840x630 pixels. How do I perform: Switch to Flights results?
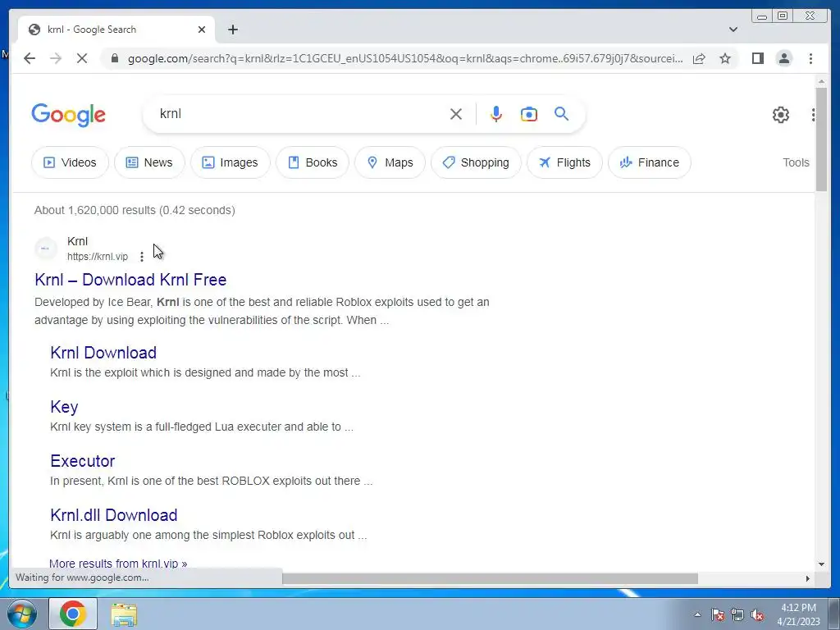(564, 162)
